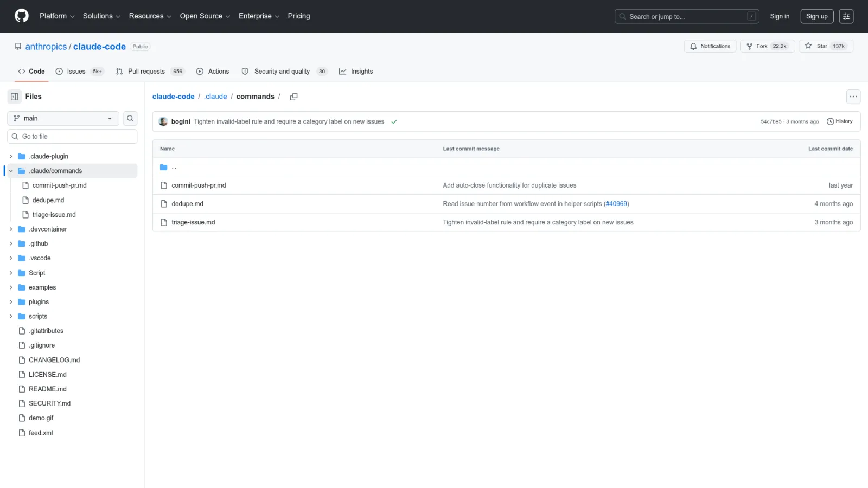Go to claude-code breadcrumb link
868x488 pixels.
(173, 97)
